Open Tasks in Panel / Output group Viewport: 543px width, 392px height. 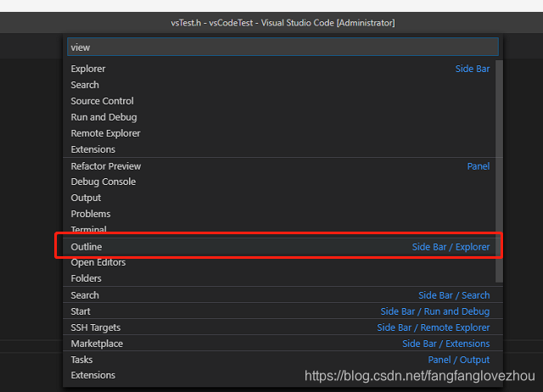283,360
